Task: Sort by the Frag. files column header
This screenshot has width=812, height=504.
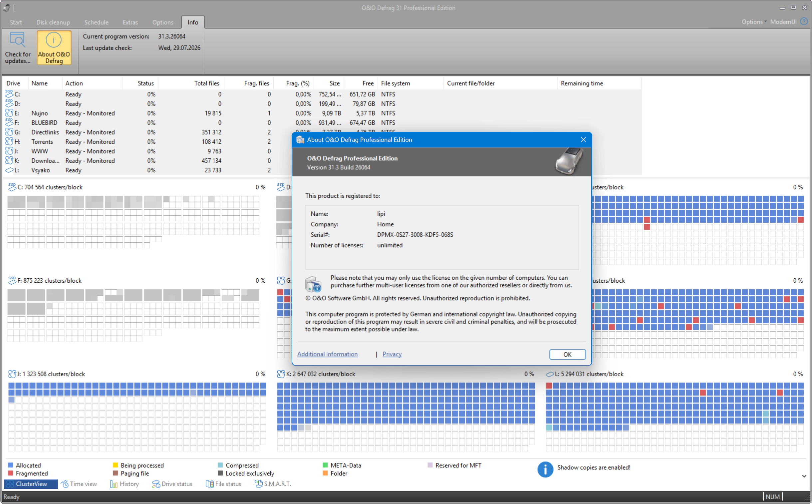Action: pos(249,83)
